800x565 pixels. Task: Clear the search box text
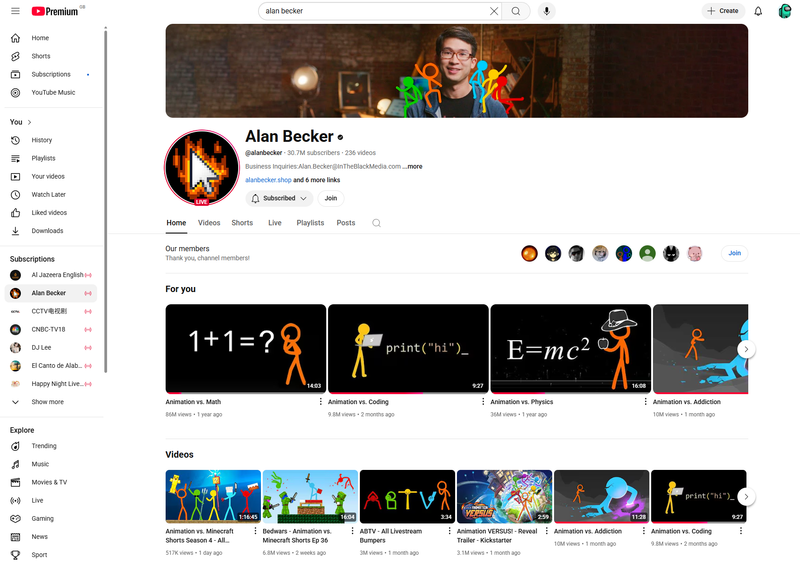coord(493,11)
